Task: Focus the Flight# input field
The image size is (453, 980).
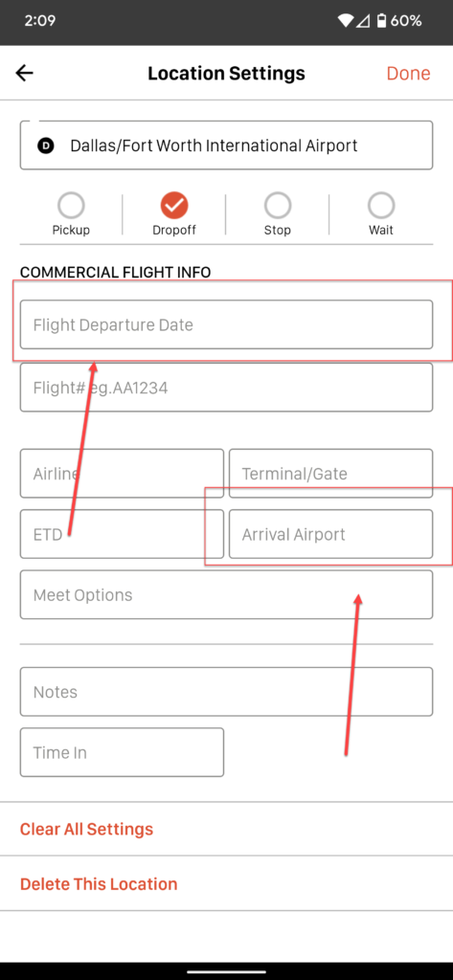Action: click(226, 388)
